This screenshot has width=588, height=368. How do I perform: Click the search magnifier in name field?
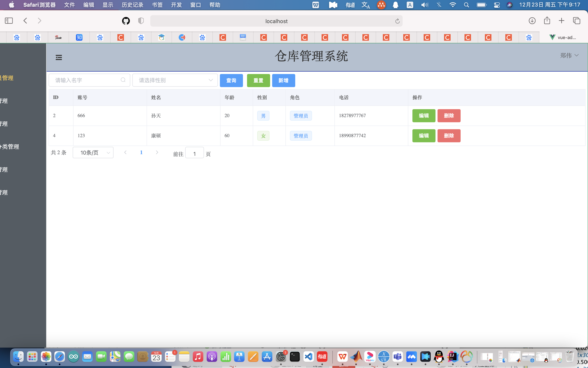123,80
